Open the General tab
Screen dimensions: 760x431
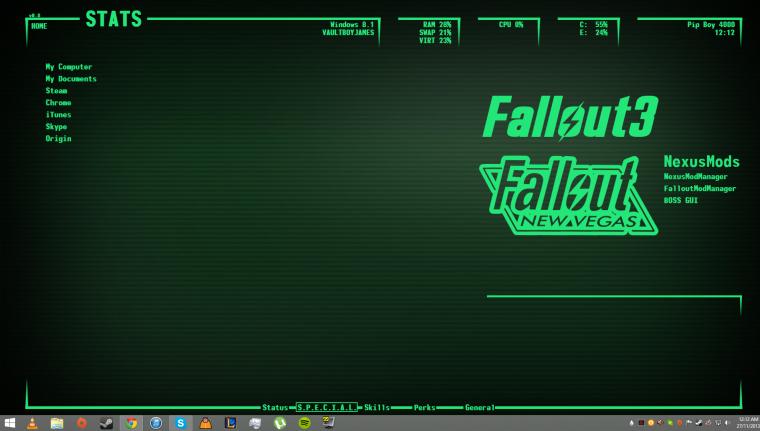tap(480, 407)
